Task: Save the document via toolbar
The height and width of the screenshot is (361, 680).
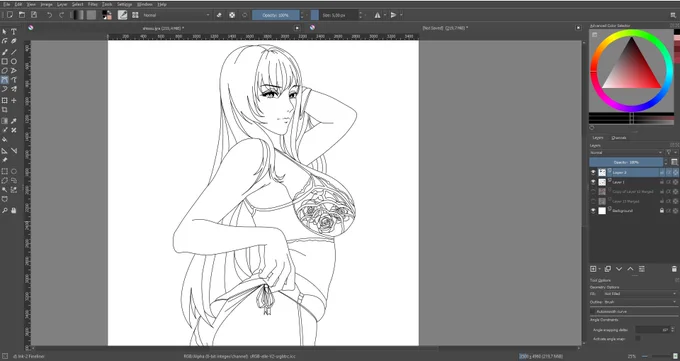Action: pos(34,15)
